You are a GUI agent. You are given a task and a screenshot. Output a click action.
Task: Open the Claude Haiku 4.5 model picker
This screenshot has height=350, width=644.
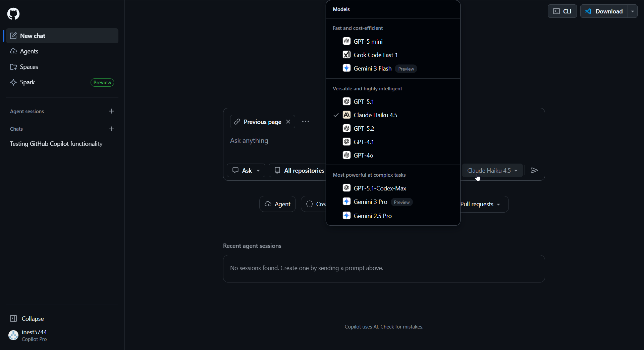[x=492, y=171]
